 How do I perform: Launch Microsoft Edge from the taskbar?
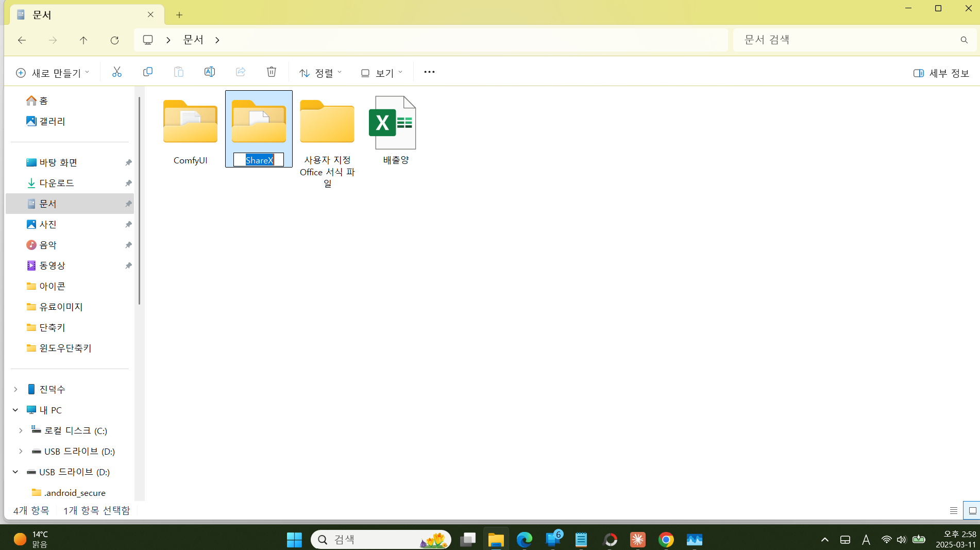[525, 539]
